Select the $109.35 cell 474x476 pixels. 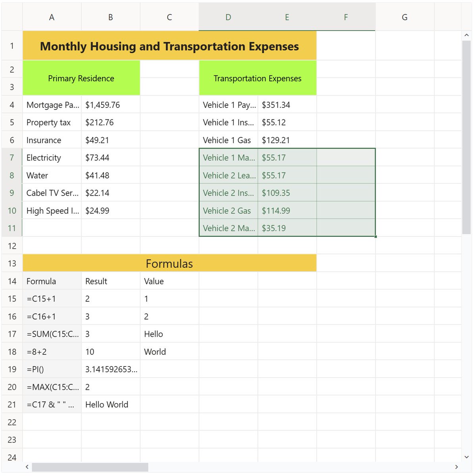[x=287, y=193]
